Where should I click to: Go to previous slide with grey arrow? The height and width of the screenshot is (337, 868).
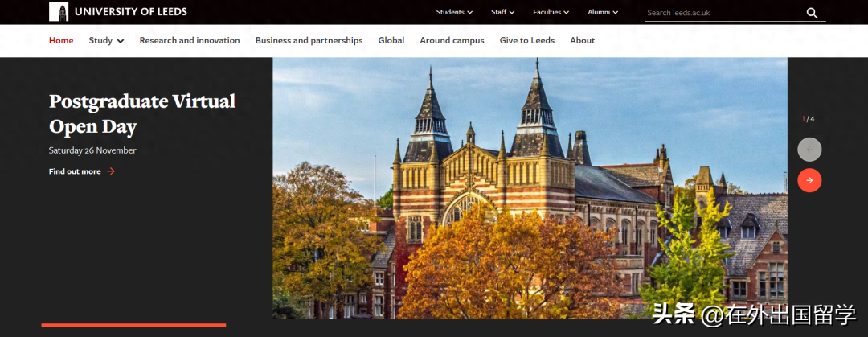809,150
